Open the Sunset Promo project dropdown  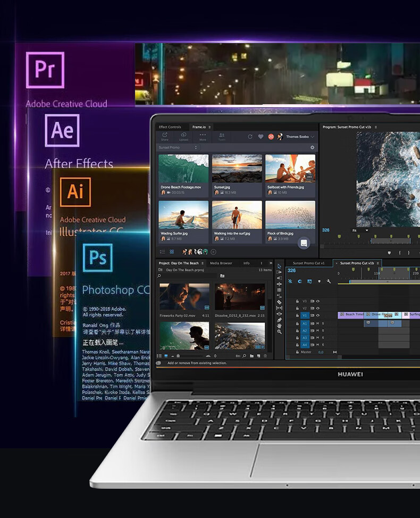coord(178,147)
